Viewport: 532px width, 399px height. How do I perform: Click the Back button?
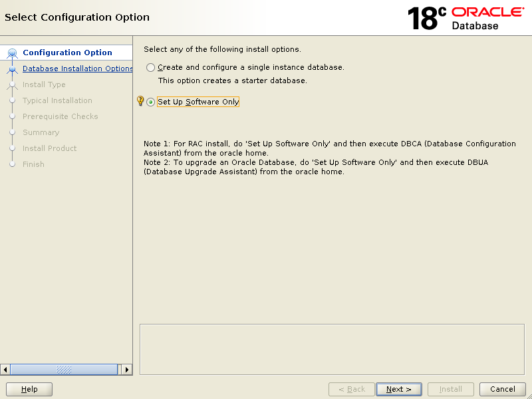pyautogui.click(x=352, y=389)
